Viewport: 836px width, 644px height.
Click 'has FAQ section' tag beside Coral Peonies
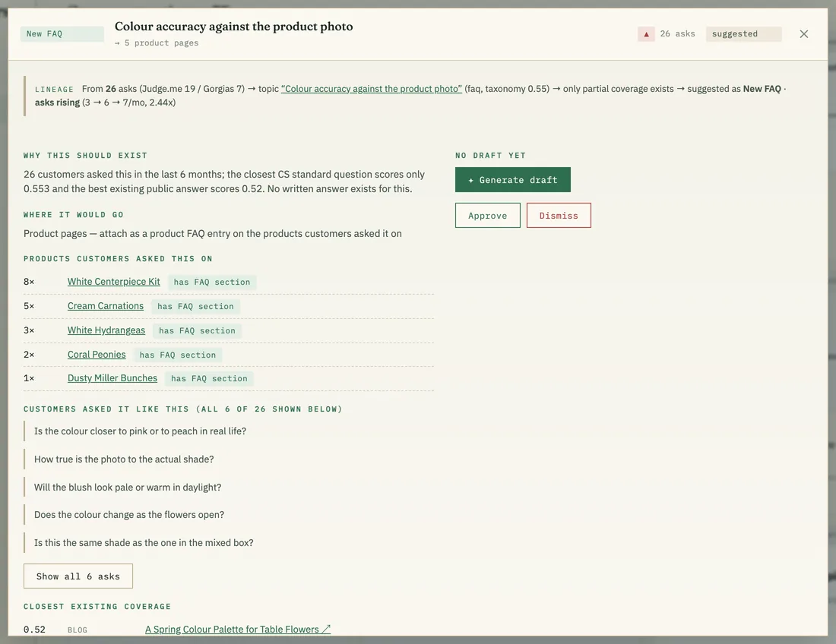coord(178,355)
